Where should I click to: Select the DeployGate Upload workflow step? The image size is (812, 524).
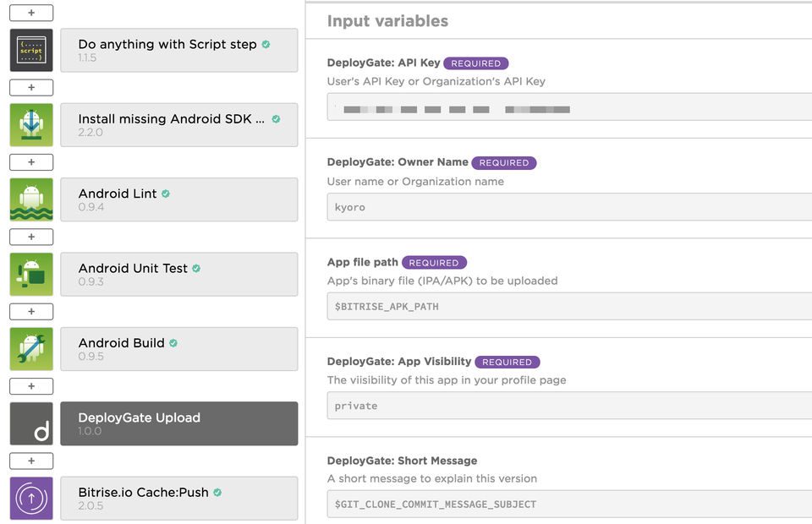179,423
